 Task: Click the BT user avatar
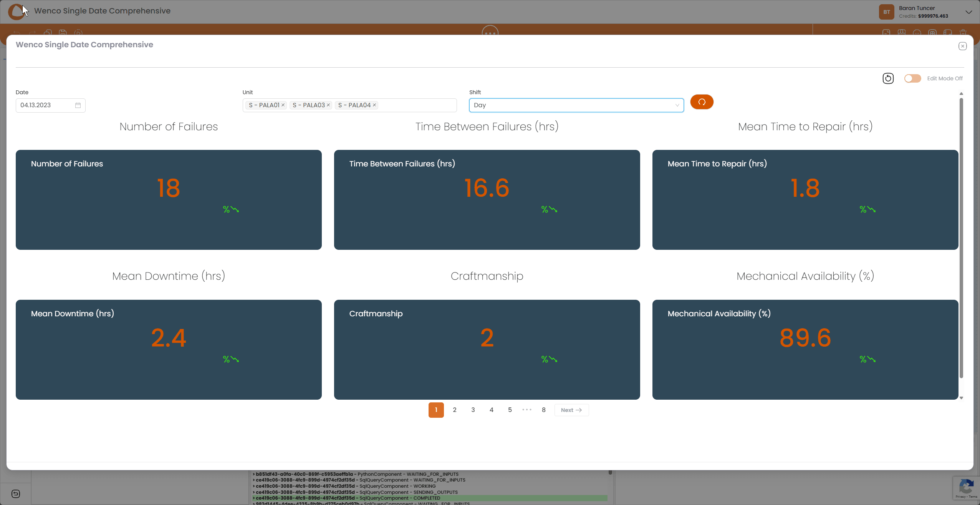tap(886, 12)
